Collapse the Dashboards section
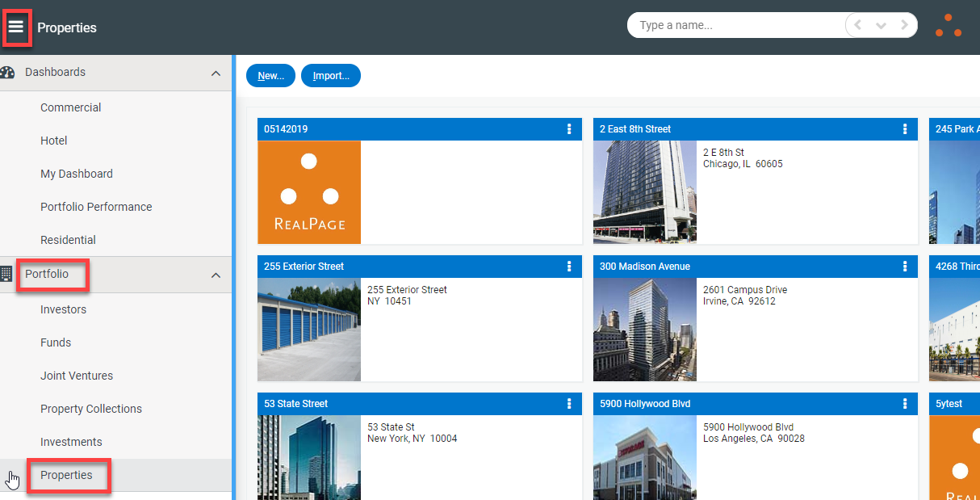The image size is (980, 500). coord(216,74)
